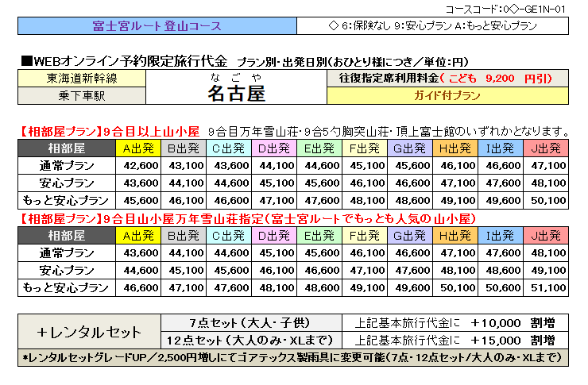Click J出発 header in 9合目以上山小屋 table
588x385 pixels.
[546, 148]
